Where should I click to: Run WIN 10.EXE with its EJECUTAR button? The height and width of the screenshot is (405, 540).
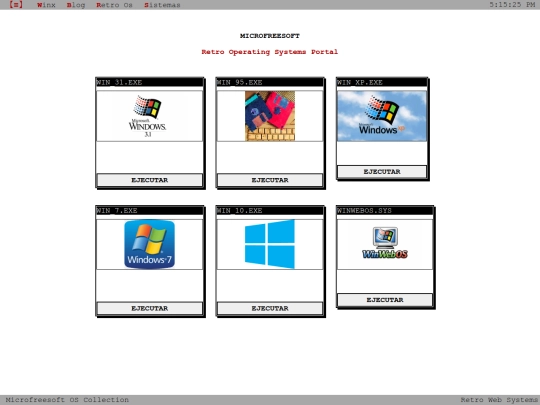point(270,308)
